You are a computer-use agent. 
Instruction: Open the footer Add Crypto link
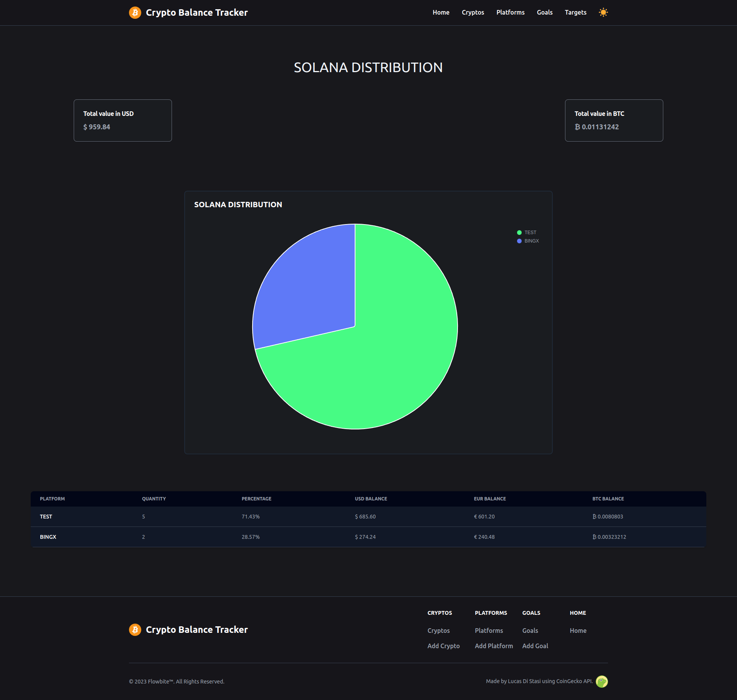pos(444,646)
